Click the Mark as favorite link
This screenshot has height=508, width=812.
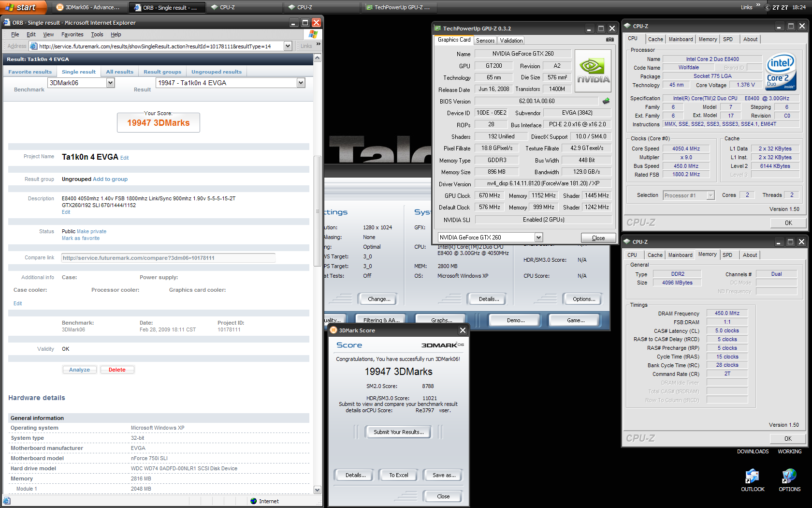81,238
